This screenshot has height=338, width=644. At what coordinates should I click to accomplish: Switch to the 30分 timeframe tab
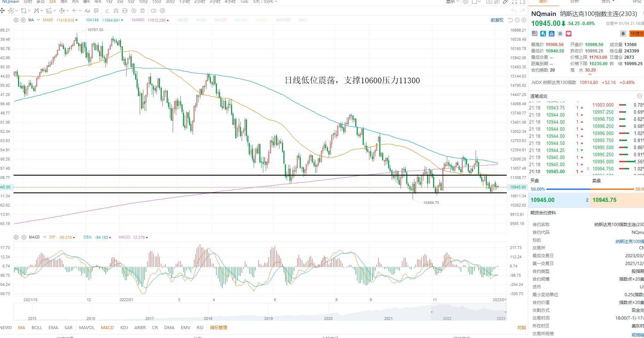170,2
